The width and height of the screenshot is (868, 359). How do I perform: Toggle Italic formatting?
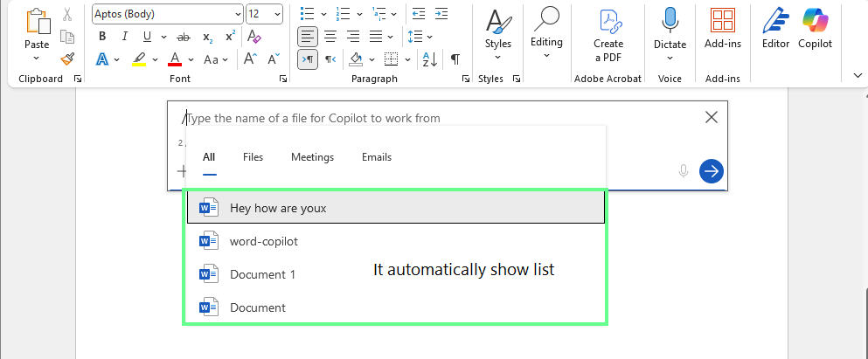click(124, 37)
